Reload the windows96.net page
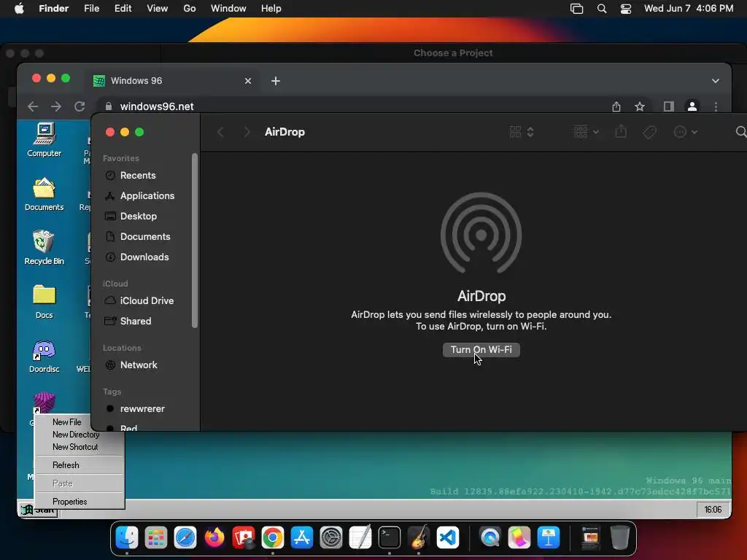Viewport: 747px width, 560px height. (80, 106)
